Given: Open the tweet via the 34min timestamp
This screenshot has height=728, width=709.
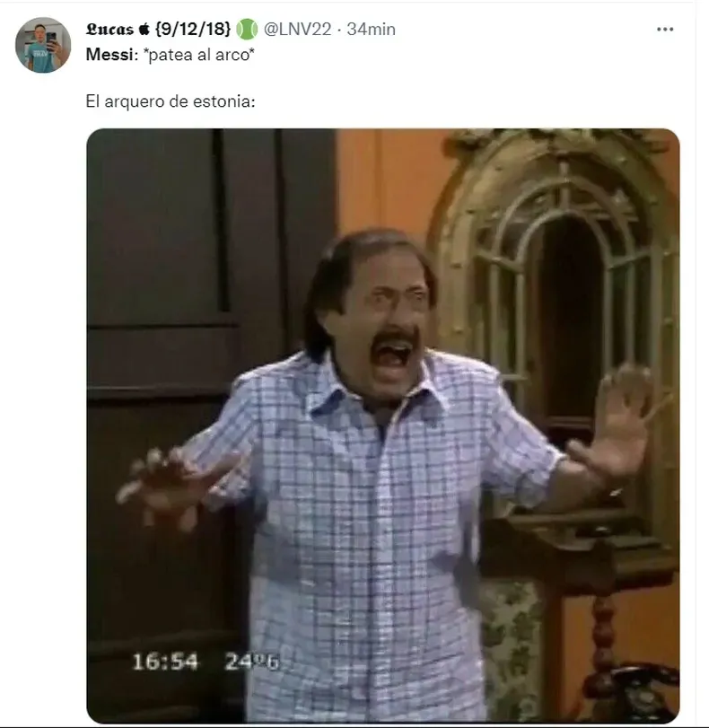Looking at the screenshot, I should click(x=371, y=30).
